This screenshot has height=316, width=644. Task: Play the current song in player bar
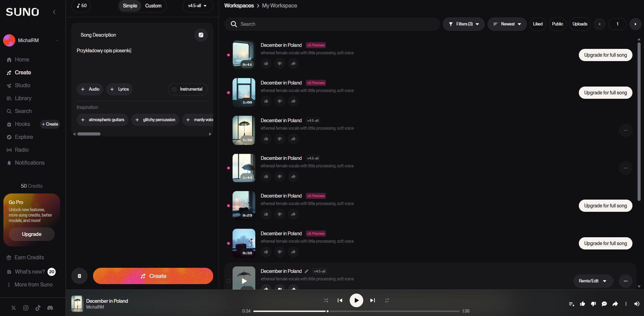pos(356,300)
